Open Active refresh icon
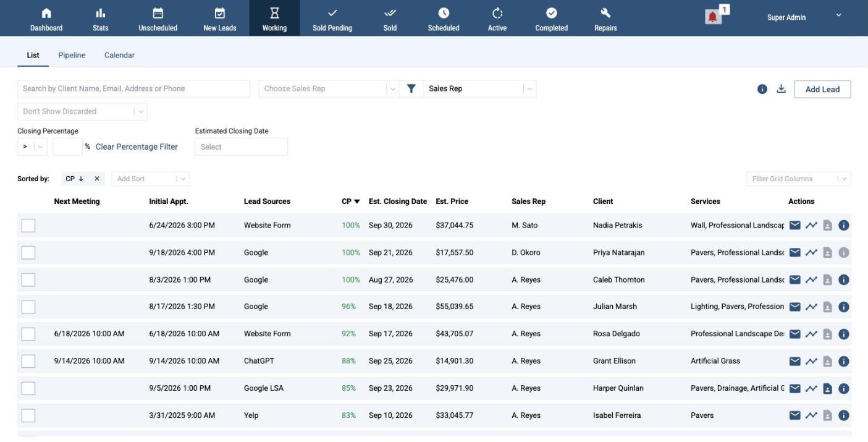Image resolution: width=868 pixels, height=442 pixels. click(497, 13)
